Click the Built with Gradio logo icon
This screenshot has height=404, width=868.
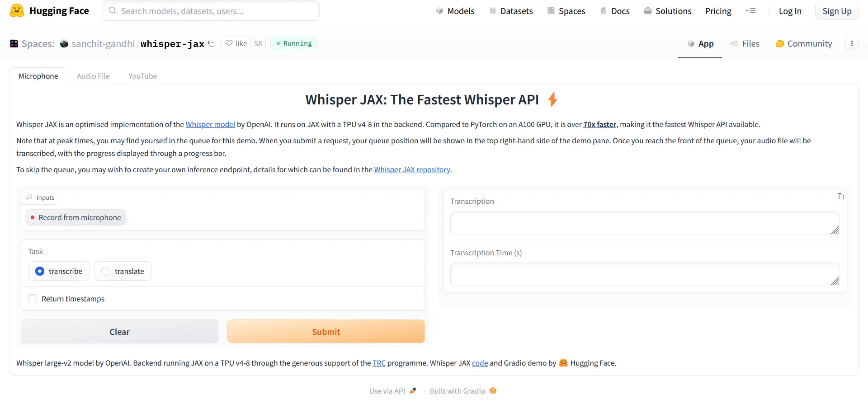pyautogui.click(x=493, y=391)
